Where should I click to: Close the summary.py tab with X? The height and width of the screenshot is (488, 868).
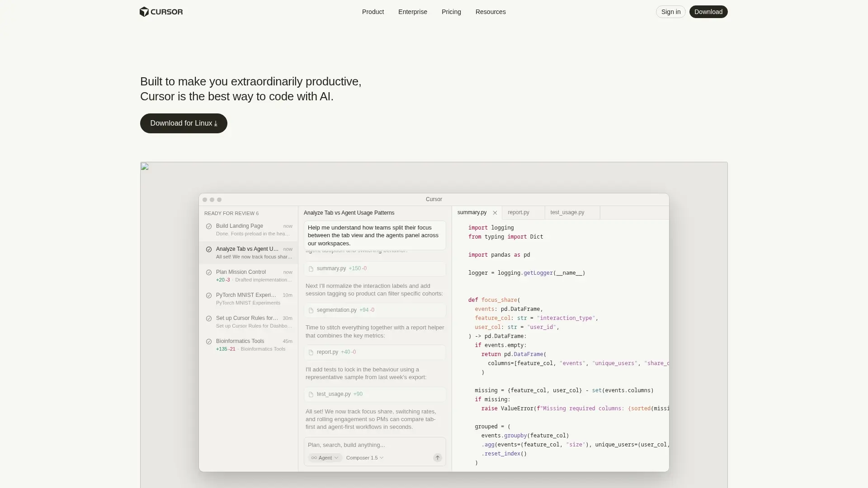tap(495, 213)
